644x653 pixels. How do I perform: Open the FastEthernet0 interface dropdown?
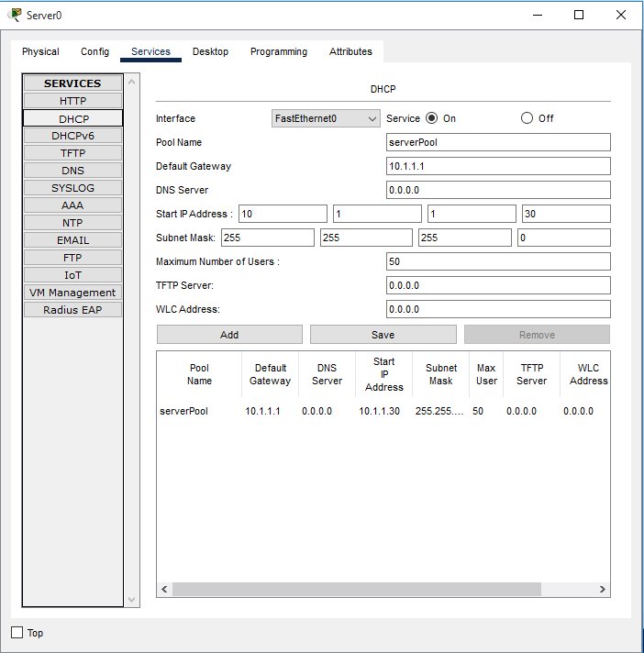coord(326,118)
